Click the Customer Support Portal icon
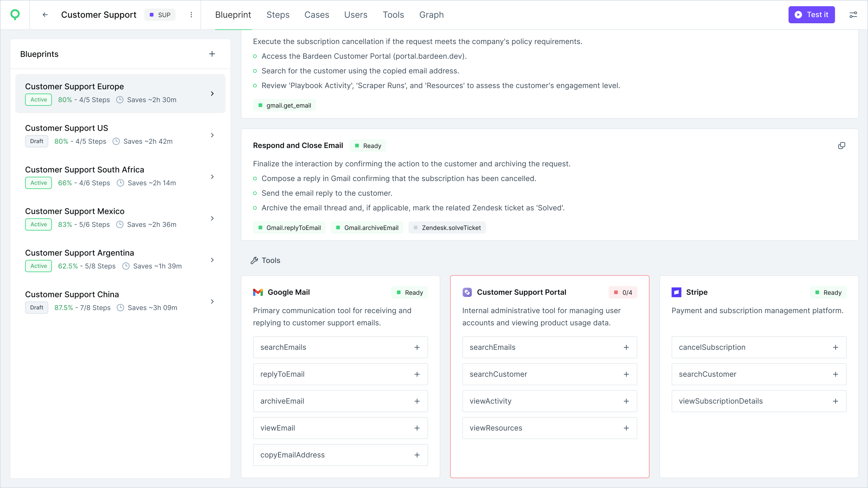 (467, 292)
